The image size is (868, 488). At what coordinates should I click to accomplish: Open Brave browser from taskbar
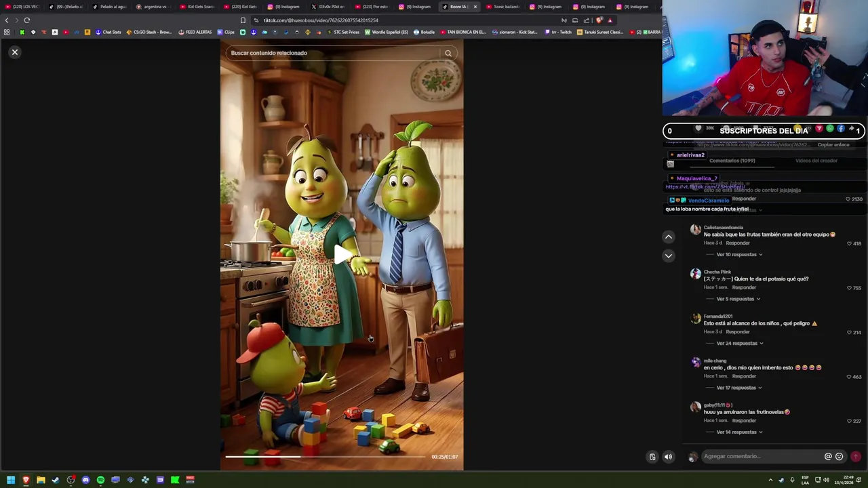[x=26, y=480]
